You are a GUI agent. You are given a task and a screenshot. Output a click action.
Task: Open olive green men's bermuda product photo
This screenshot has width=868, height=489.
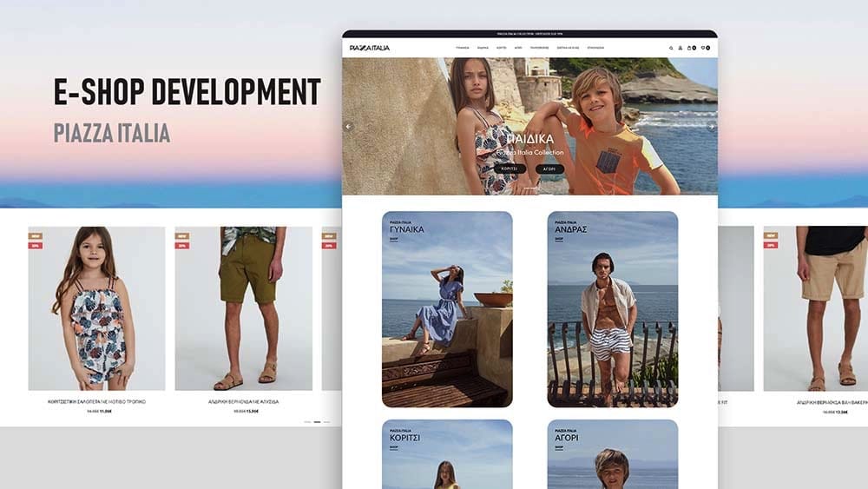244,308
